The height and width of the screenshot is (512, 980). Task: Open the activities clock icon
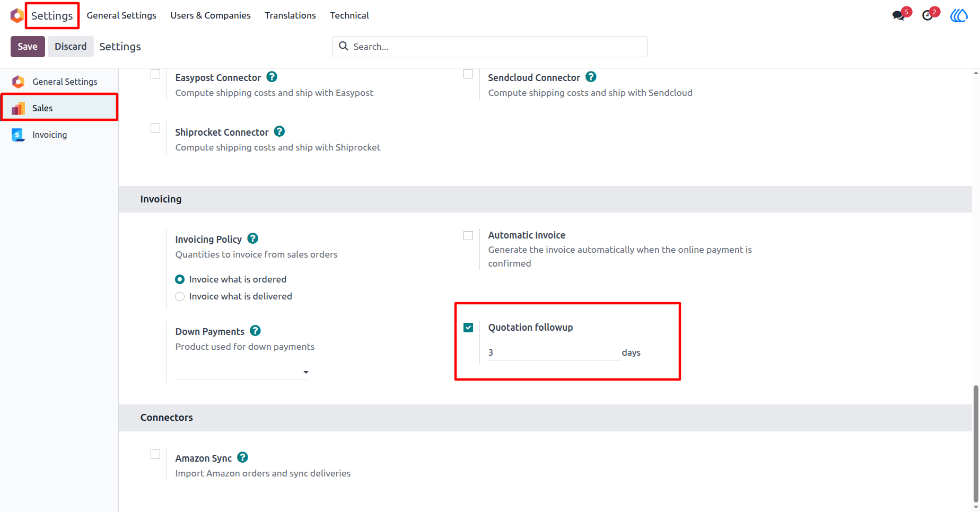point(927,15)
